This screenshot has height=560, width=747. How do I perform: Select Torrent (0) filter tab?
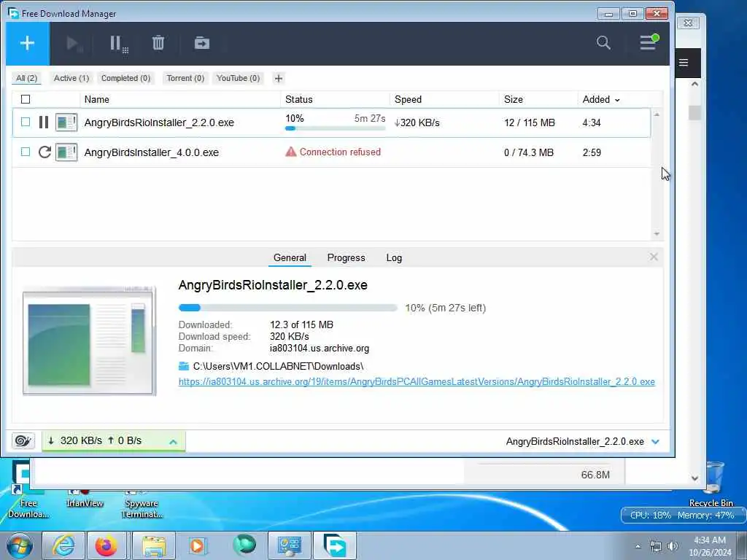point(185,78)
